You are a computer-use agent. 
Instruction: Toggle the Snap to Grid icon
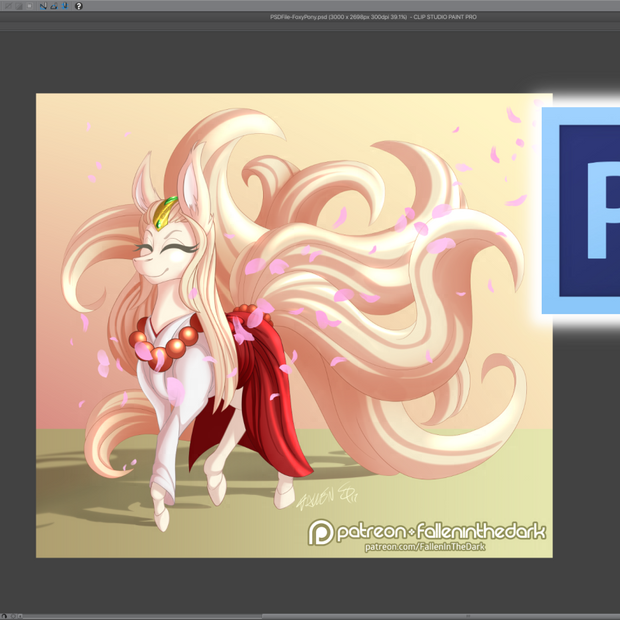(x=65, y=6)
